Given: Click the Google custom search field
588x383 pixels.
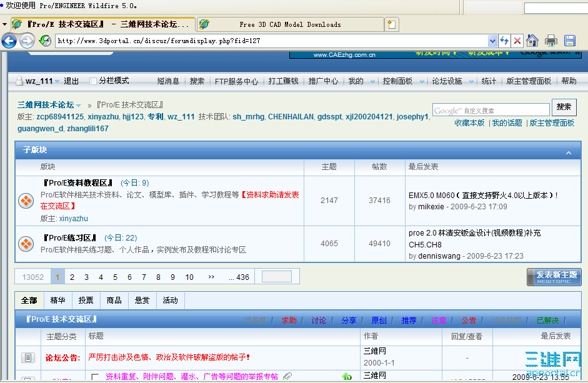Looking at the screenshot, I should (x=491, y=110).
